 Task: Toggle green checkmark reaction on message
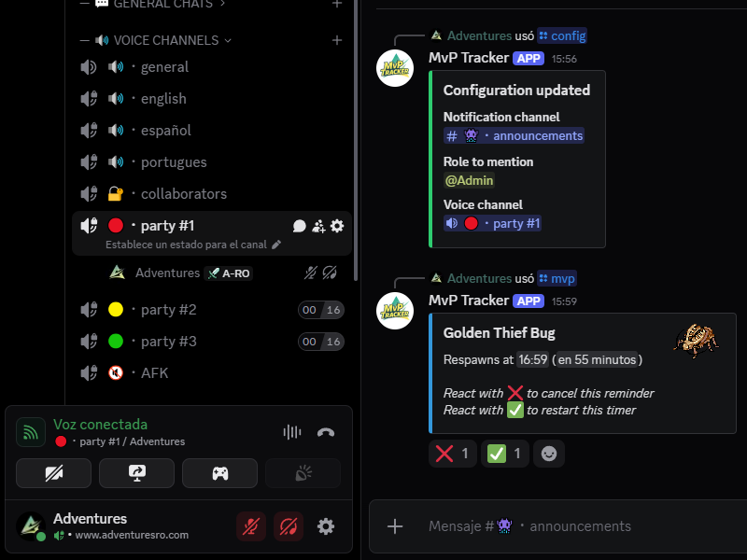click(x=504, y=454)
